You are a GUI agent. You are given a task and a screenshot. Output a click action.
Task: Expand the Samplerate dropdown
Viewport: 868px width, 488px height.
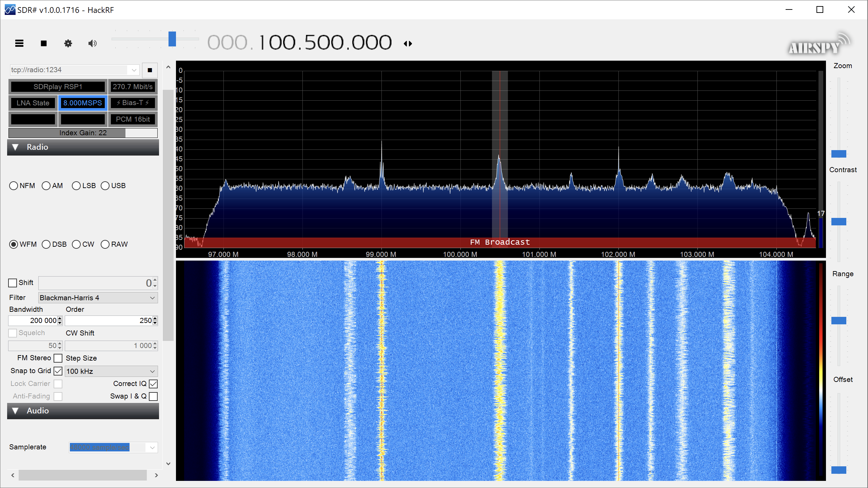point(152,447)
